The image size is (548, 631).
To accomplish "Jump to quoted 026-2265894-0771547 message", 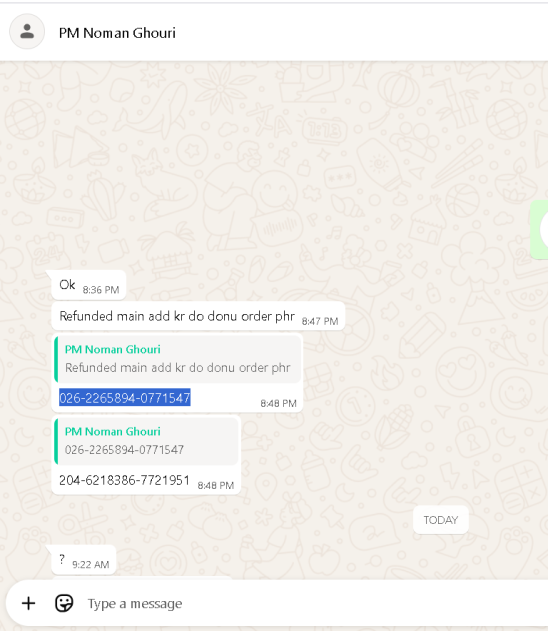I will (x=146, y=441).
